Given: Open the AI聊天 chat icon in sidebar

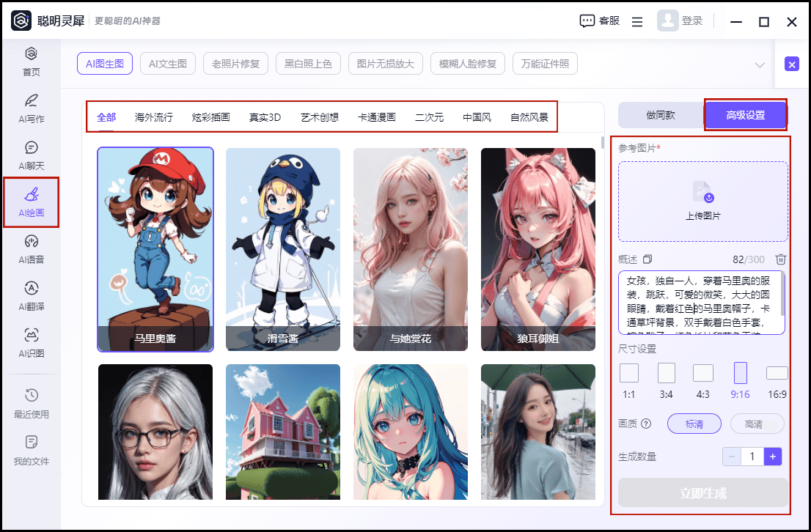Looking at the screenshot, I should (32, 155).
